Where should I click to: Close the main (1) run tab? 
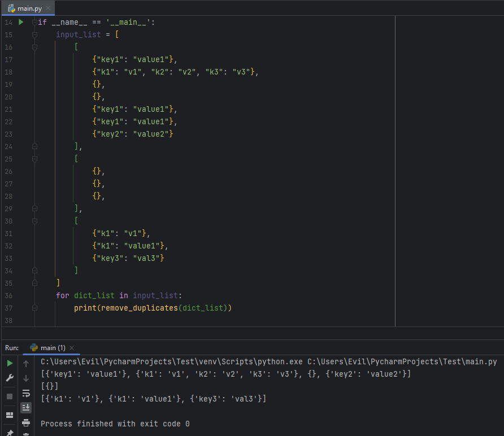(x=72, y=348)
